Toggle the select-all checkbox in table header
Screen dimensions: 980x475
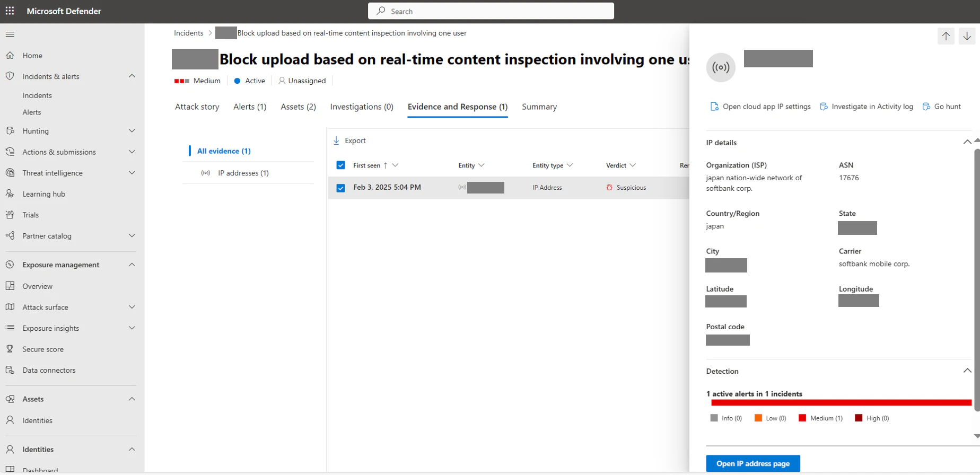pyautogui.click(x=340, y=165)
